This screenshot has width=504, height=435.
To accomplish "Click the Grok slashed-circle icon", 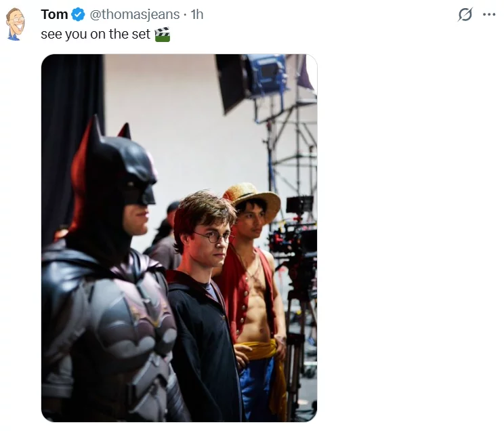I will click(465, 14).
